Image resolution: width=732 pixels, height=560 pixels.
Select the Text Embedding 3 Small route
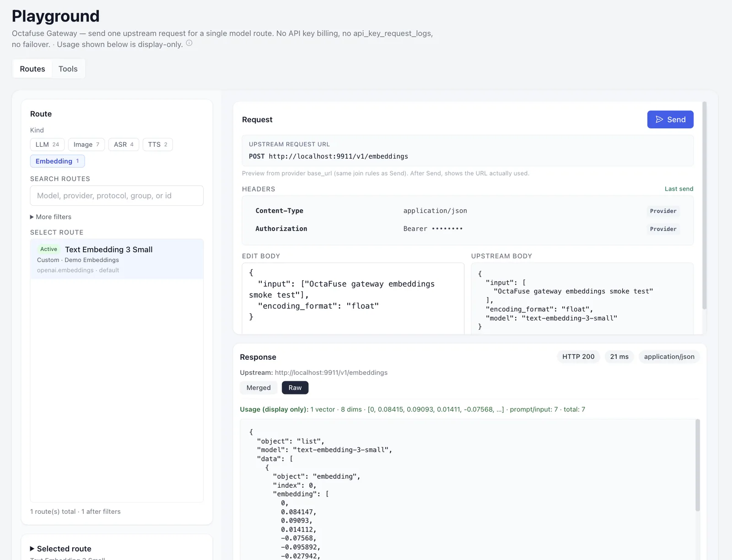tap(117, 259)
